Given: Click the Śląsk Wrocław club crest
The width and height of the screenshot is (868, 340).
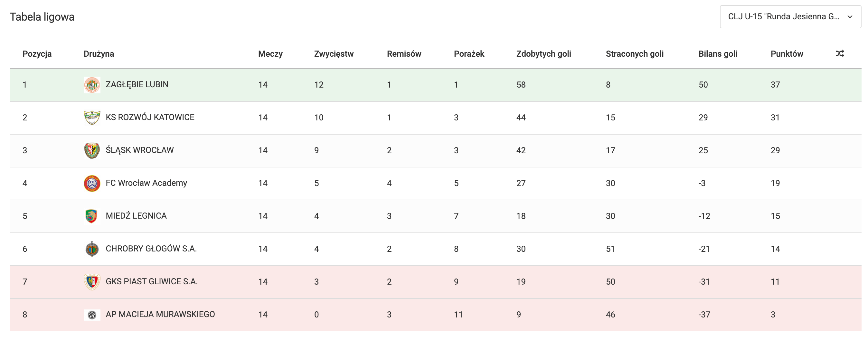Looking at the screenshot, I should coord(92,150).
